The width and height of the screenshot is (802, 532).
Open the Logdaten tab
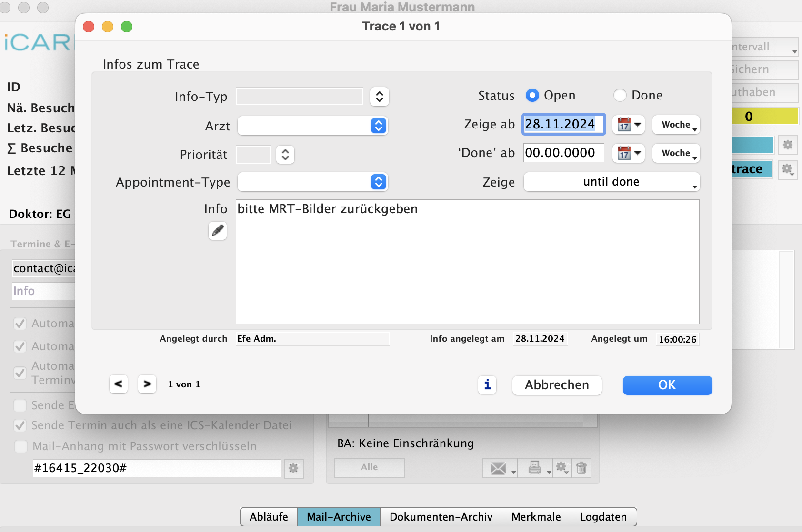click(603, 517)
